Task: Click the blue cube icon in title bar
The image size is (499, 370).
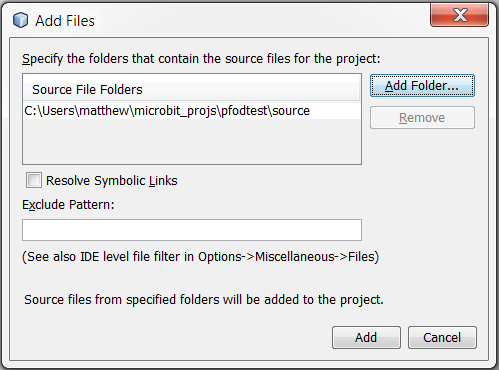Action: (x=20, y=20)
